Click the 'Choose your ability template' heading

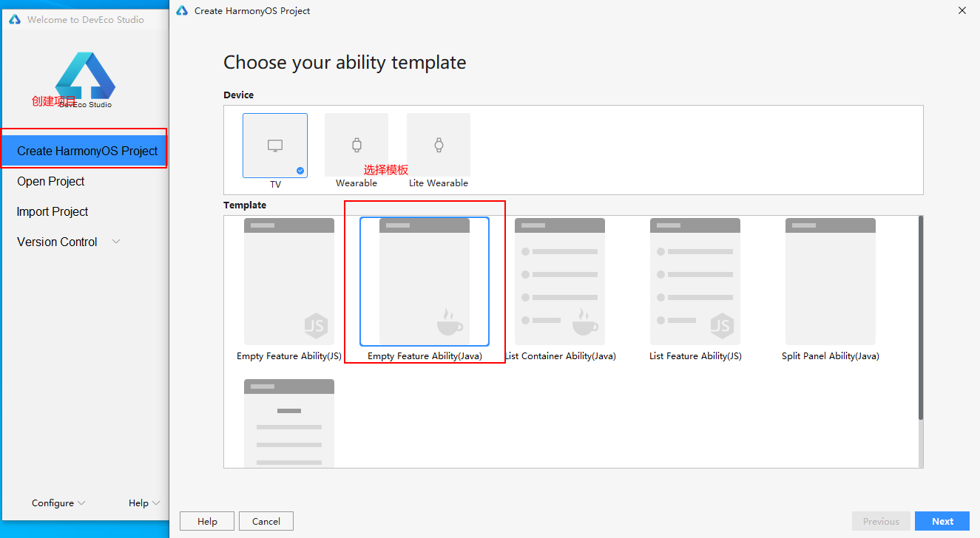click(345, 62)
